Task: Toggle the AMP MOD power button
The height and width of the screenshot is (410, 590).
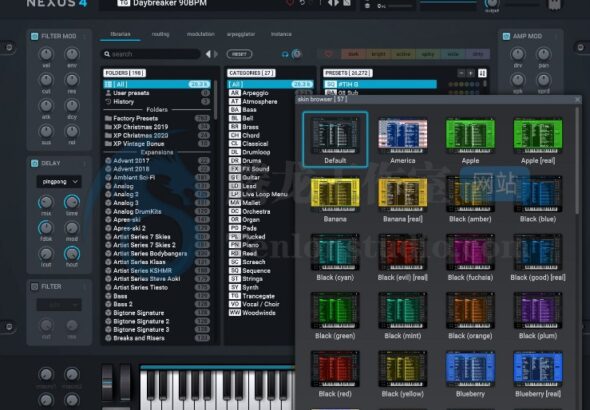Action: click(x=506, y=36)
